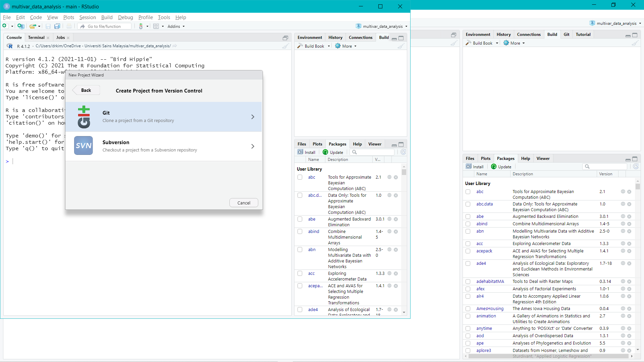Open multivar_data_analysis project dropdown

coord(382,26)
